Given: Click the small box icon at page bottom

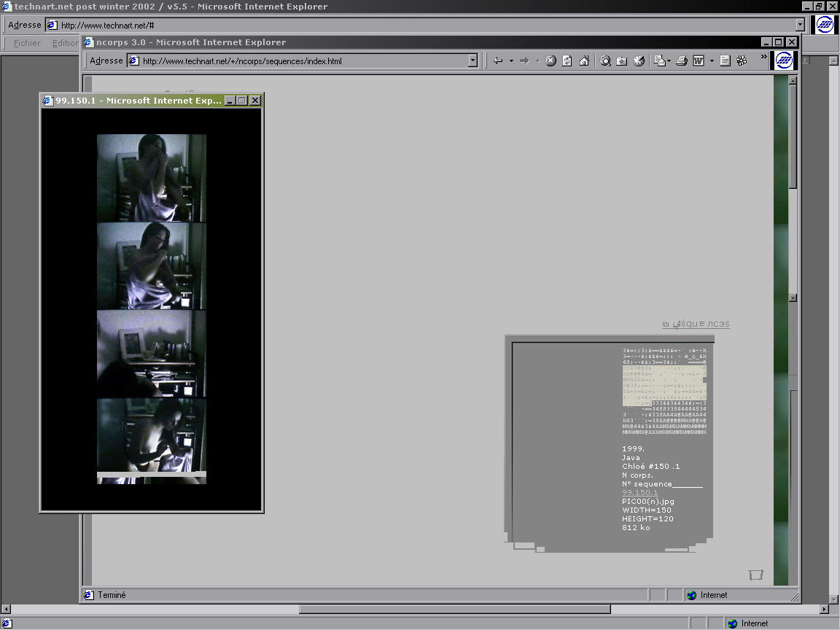Looking at the screenshot, I should [755, 575].
